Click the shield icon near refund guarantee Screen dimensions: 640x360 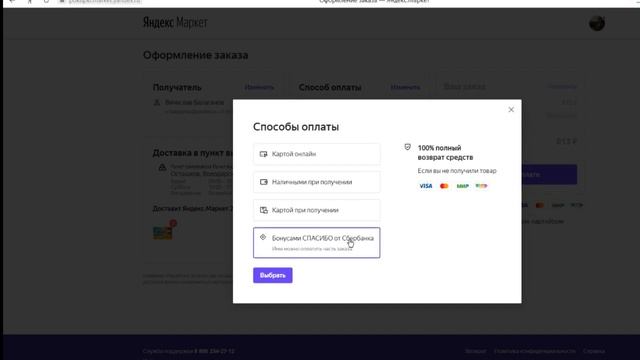(x=407, y=147)
